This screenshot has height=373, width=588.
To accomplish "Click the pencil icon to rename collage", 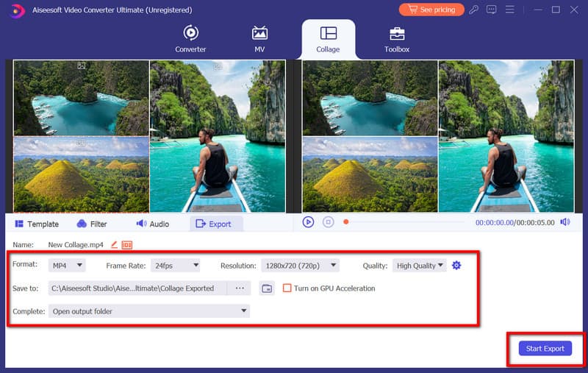I will coord(114,244).
